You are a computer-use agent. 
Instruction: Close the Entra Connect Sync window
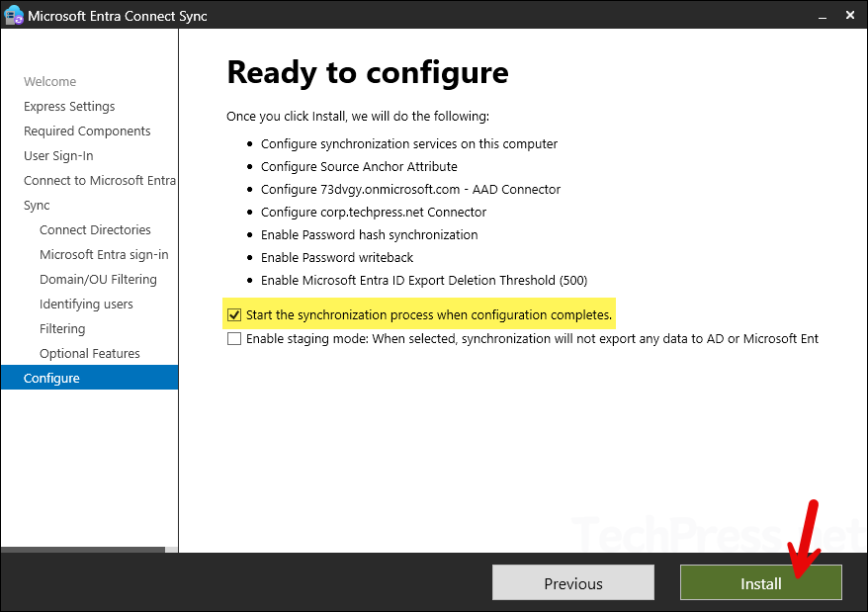point(850,16)
